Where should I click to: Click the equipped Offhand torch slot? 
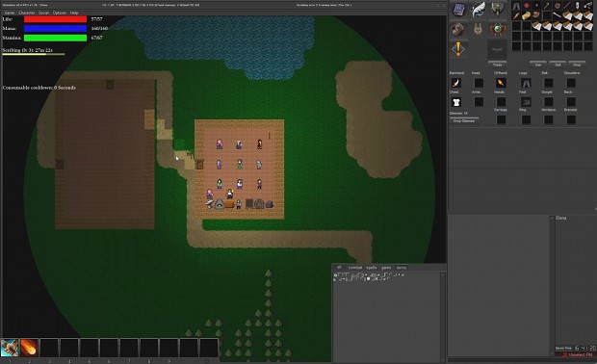click(x=501, y=83)
